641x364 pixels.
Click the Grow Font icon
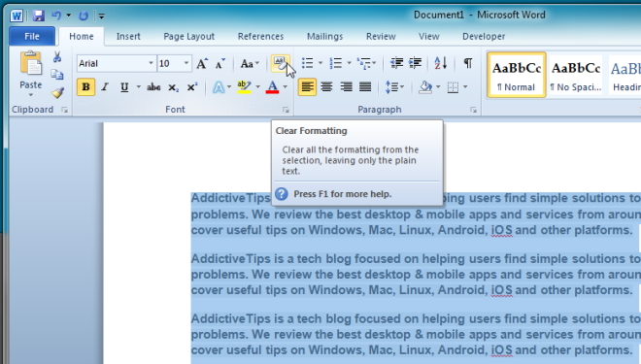point(202,63)
